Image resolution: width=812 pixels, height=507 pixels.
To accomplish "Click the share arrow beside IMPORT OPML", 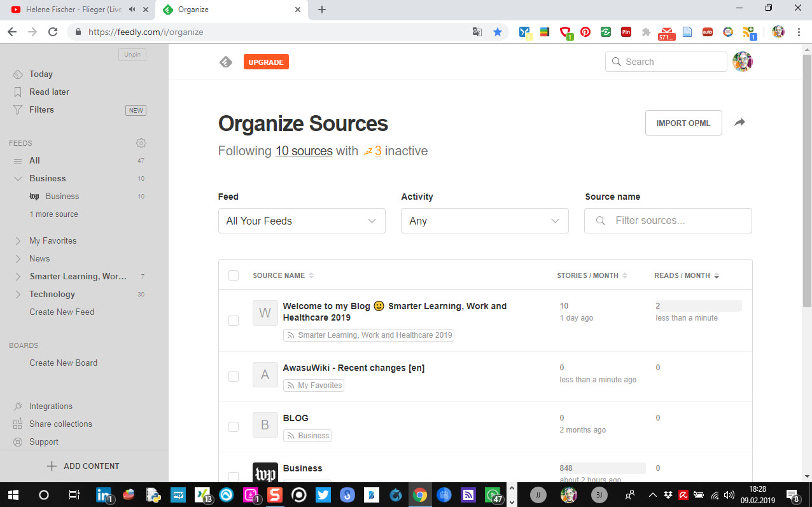I will [x=739, y=122].
